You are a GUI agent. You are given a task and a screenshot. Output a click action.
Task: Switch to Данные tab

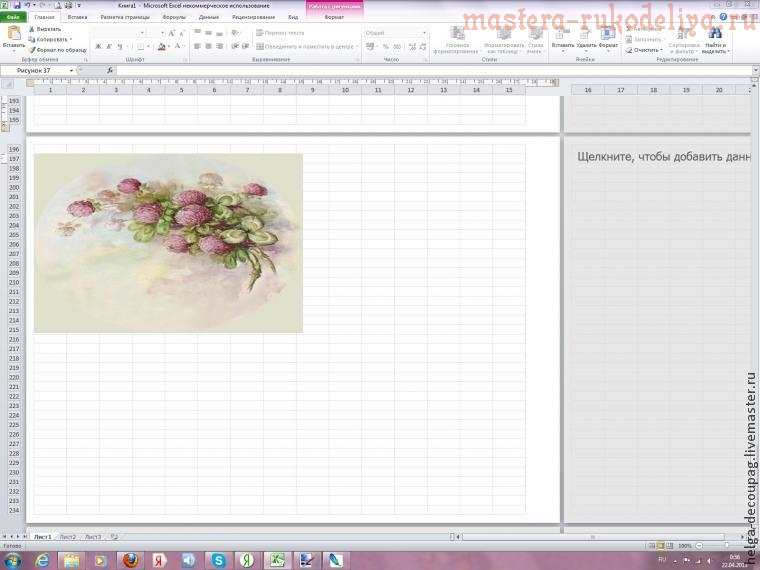click(x=209, y=17)
